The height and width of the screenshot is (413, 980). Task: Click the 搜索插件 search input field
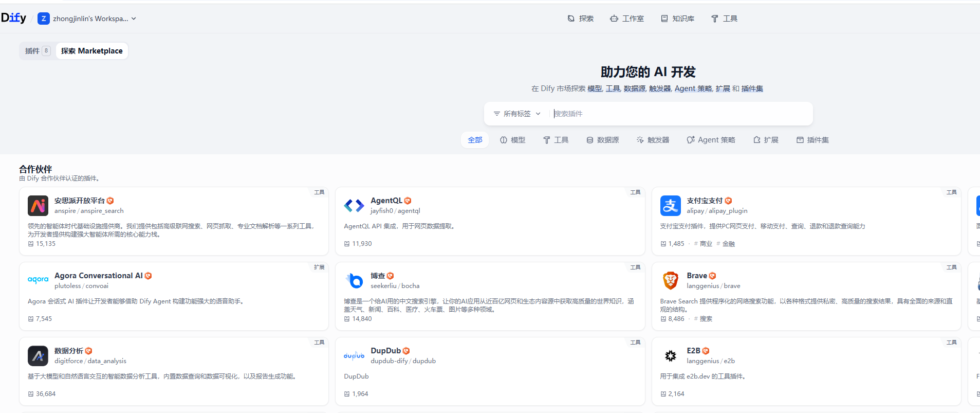(678, 114)
